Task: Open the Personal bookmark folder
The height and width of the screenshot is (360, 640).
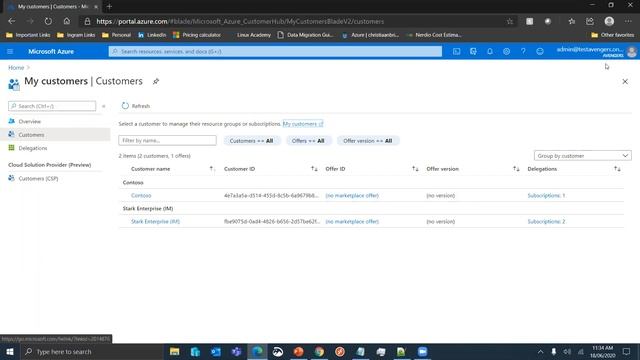Action: (116, 35)
